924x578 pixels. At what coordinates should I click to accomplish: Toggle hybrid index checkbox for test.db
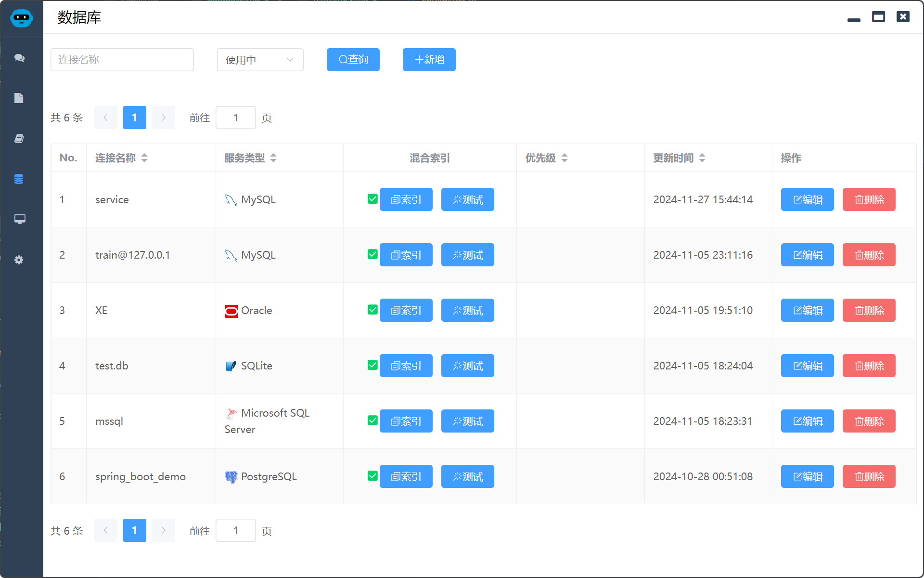point(372,365)
